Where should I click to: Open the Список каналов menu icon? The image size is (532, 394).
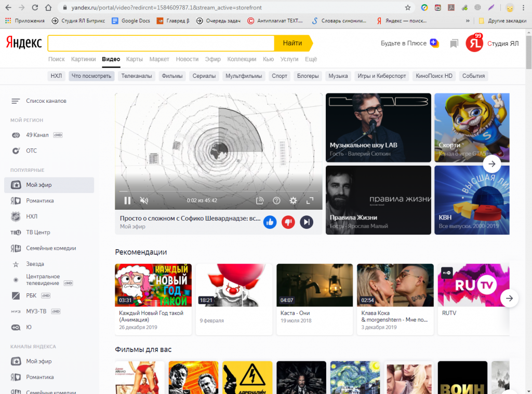[15, 101]
